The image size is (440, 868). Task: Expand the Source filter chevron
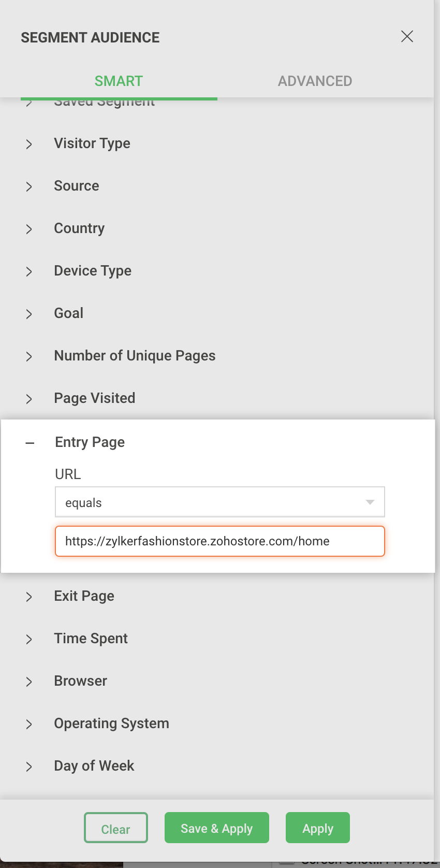(29, 186)
